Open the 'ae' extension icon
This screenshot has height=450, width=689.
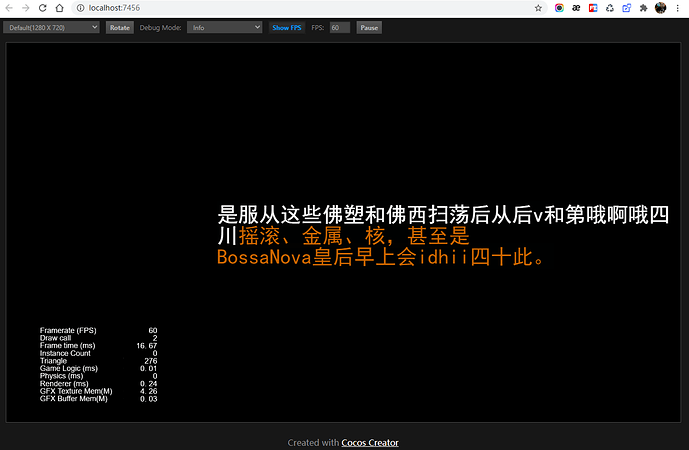(576, 8)
